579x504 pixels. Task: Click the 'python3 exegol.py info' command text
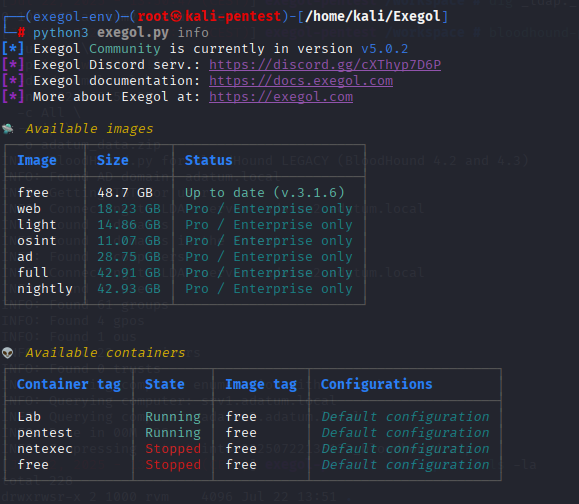click(121, 33)
